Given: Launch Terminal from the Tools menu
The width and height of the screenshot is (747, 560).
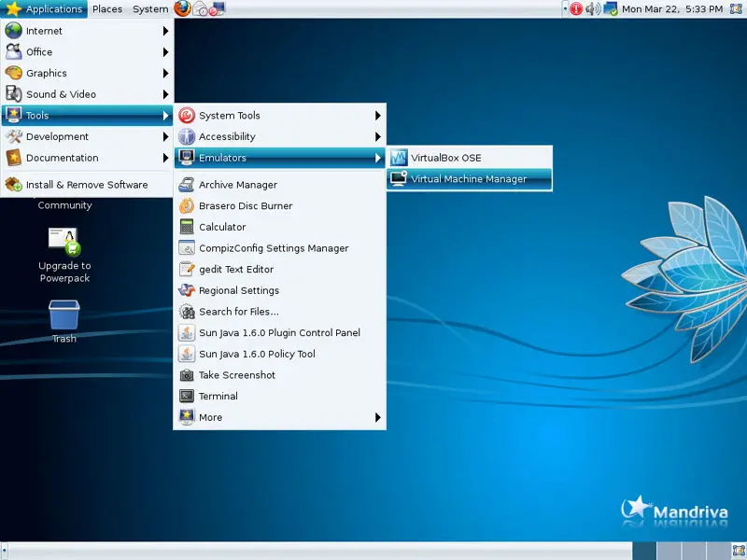Looking at the screenshot, I should click(x=279, y=396).
